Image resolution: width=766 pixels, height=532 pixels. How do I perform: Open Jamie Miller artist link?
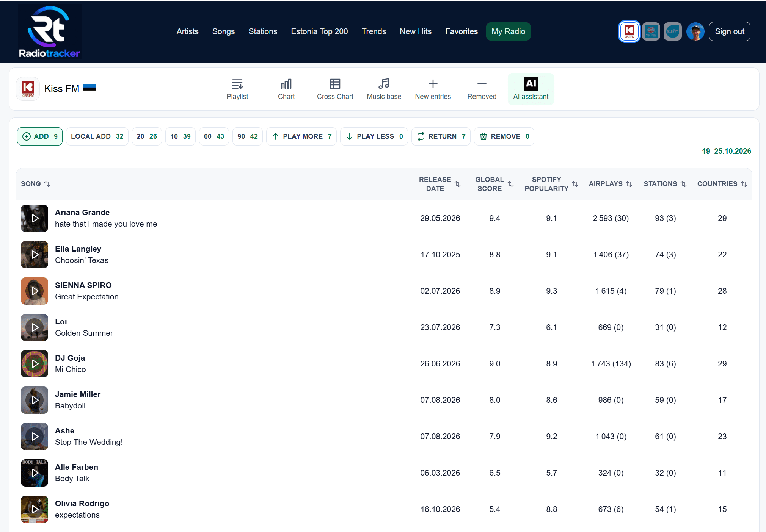tap(78, 394)
